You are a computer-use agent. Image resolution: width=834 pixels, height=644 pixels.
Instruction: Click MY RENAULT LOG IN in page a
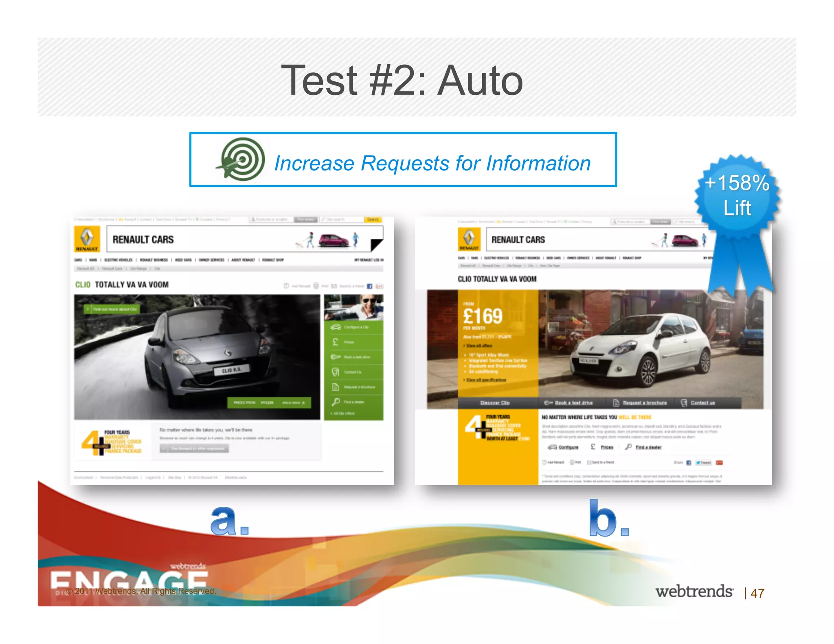369,260
